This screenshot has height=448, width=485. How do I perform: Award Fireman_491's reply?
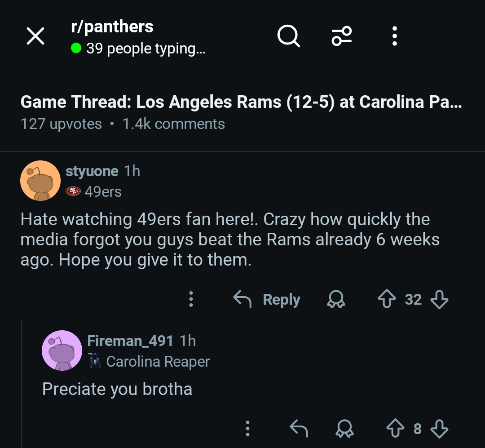pos(344,429)
